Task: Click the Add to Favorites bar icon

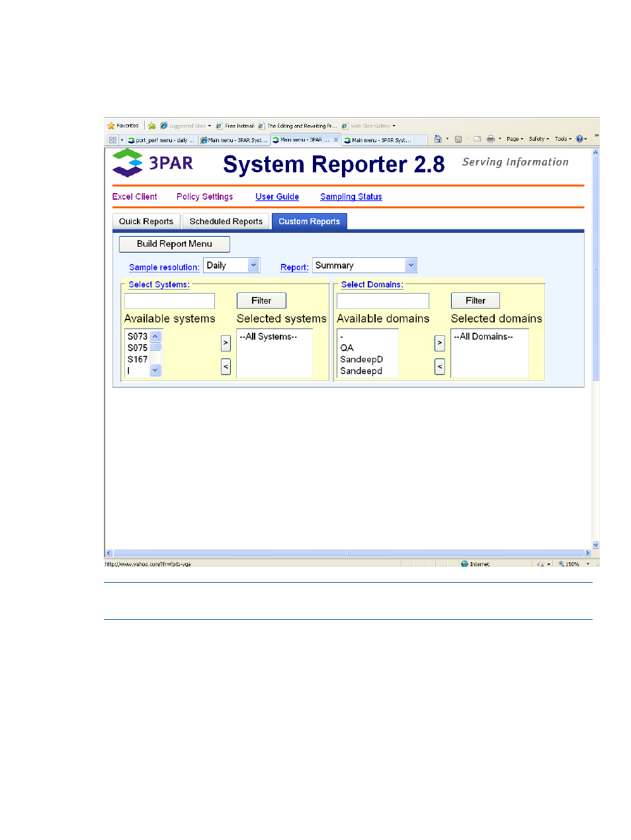Action: click(x=151, y=126)
